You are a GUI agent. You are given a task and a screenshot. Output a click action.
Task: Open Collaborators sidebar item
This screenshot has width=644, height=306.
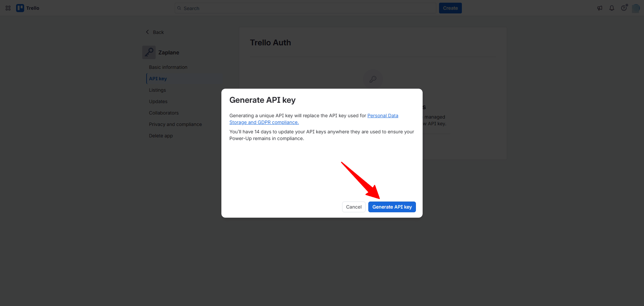coord(164,113)
